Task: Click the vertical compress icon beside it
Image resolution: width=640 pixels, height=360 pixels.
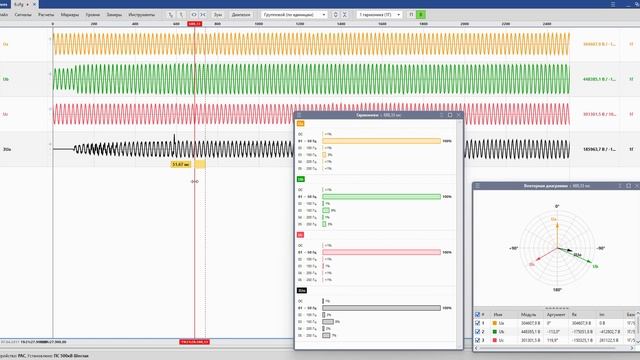Action: click(345, 15)
